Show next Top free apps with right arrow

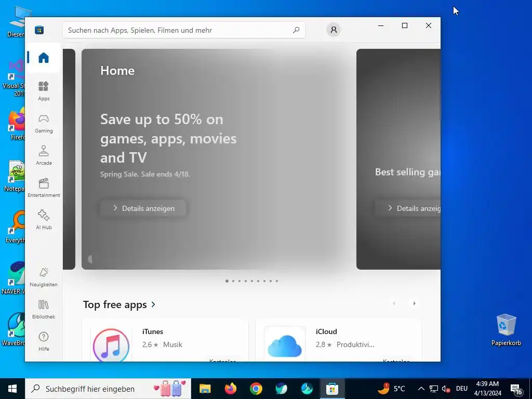click(x=414, y=303)
